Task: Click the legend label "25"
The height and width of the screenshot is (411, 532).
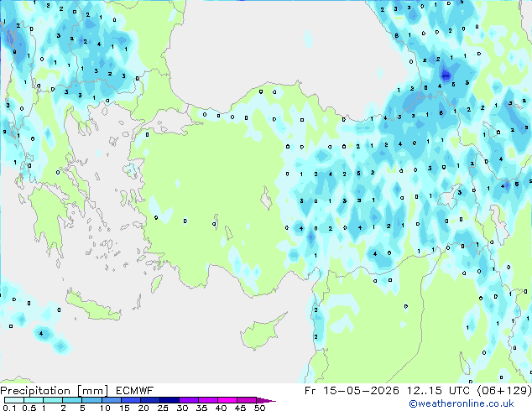Action: pos(163,408)
